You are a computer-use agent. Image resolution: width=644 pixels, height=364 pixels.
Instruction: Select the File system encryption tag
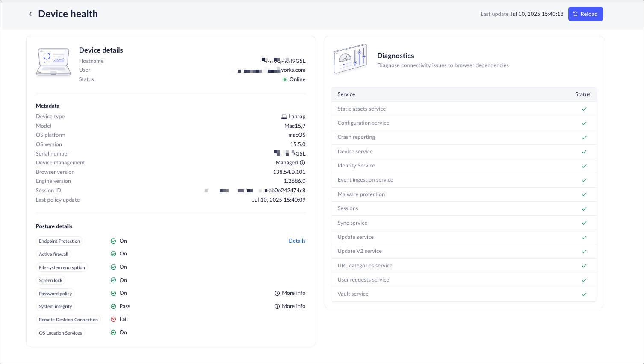pyautogui.click(x=62, y=267)
